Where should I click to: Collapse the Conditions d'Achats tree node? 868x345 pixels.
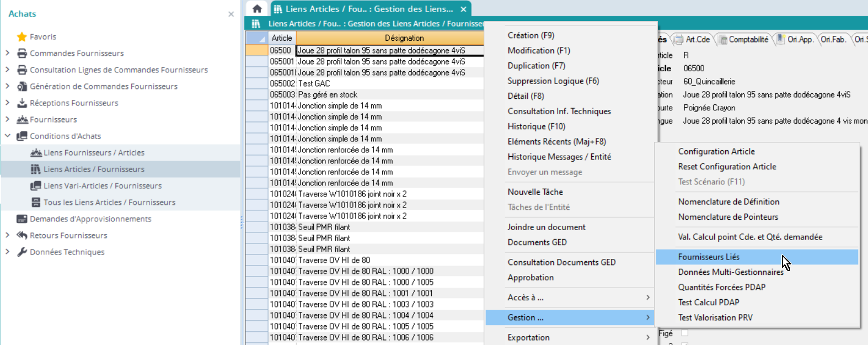point(7,136)
